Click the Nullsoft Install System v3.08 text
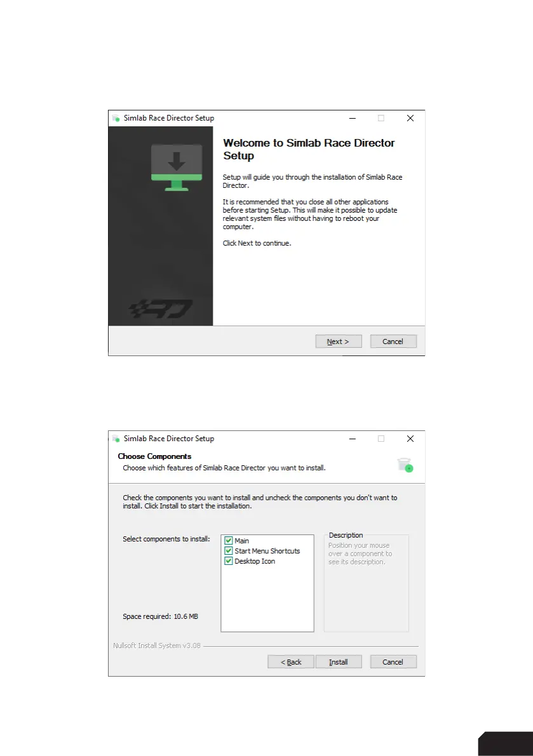 [157, 646]
